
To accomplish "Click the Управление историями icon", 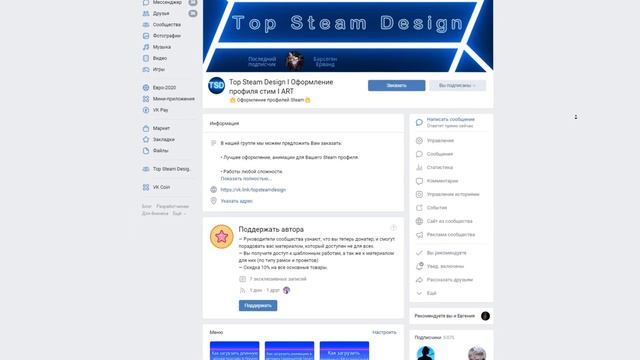I will (x=419, y=194).
